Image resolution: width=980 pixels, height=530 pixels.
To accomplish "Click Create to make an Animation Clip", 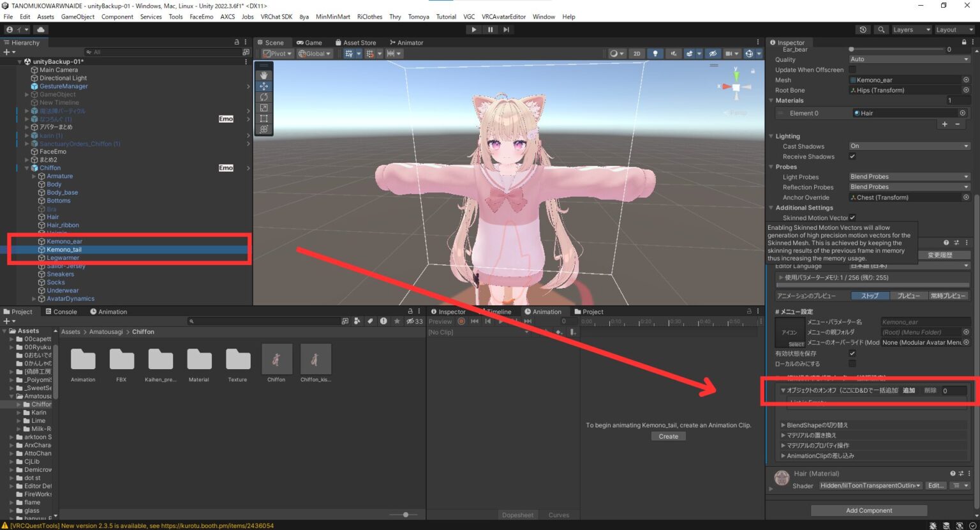I will pyautogui.click(x=668, y=436).
